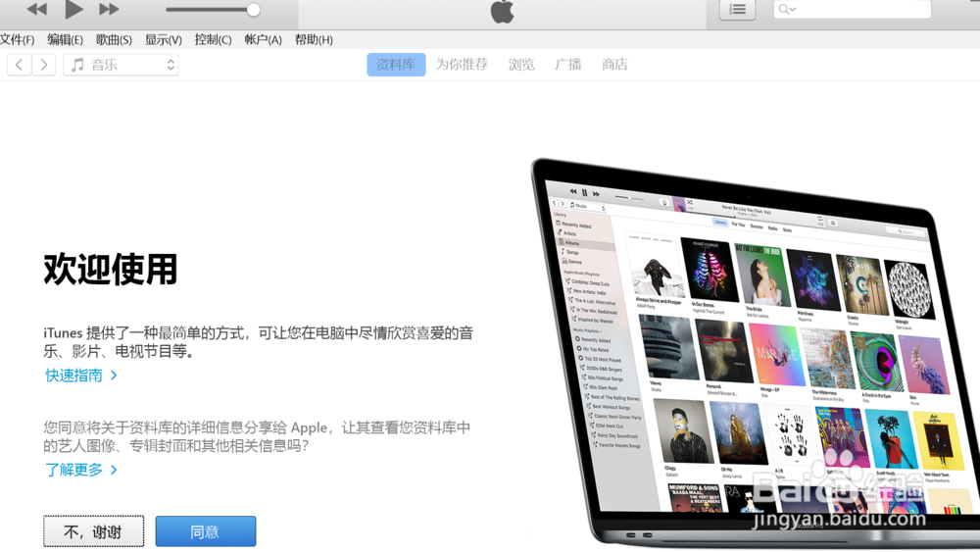
Task: Click the music note icon in media selector
Action: (x=77, y=65)
